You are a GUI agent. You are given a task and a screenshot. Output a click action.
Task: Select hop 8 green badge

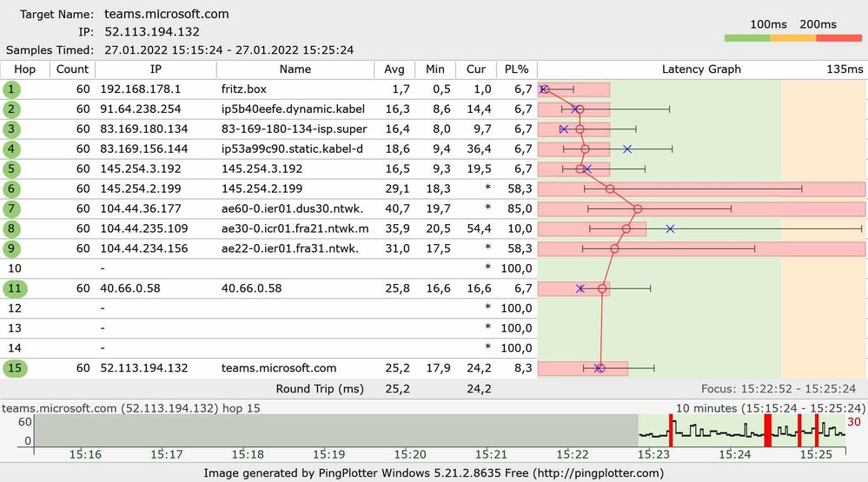[11, 228]
